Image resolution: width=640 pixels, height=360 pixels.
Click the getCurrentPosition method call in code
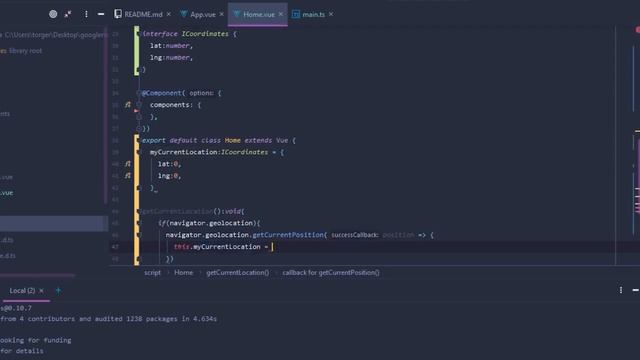288,235
